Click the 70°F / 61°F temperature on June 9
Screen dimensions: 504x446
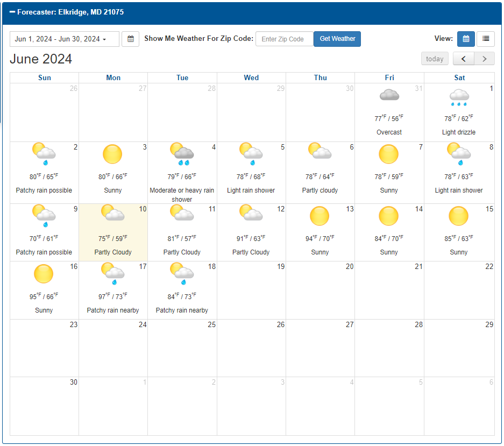pyautogui.click(x=44, y=238)
